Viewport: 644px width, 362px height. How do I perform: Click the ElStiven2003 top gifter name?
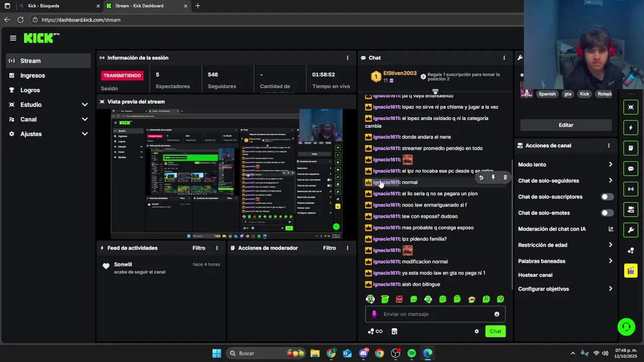[400, 73]
